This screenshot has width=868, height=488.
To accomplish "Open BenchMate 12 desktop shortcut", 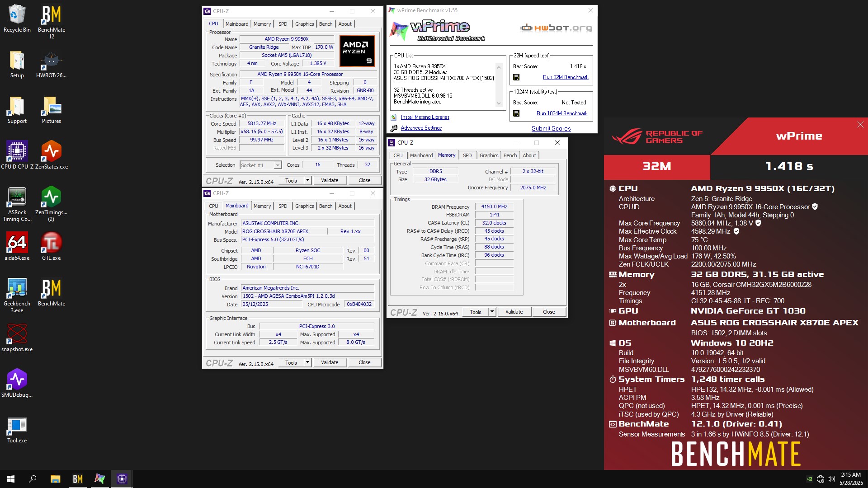I will click(x=52, y=21).
